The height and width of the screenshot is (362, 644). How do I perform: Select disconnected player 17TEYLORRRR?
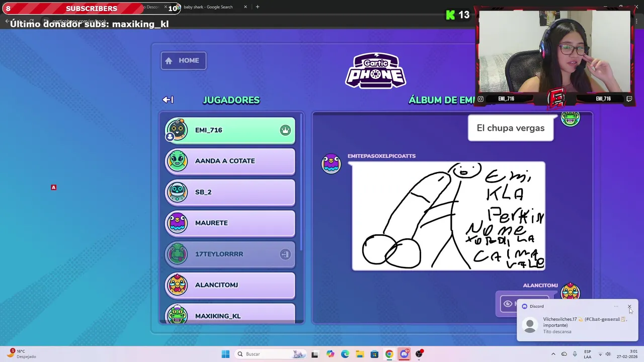point(230,254)
